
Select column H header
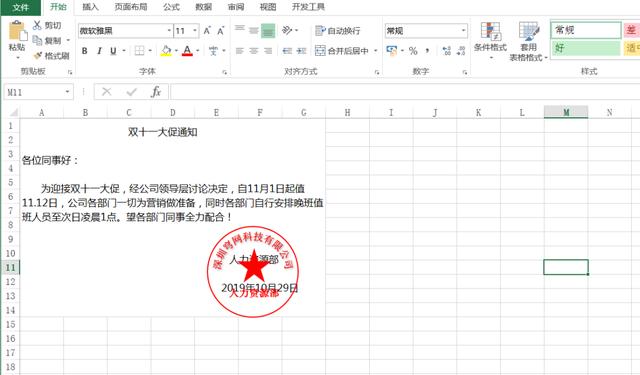(x=347, y=113)
